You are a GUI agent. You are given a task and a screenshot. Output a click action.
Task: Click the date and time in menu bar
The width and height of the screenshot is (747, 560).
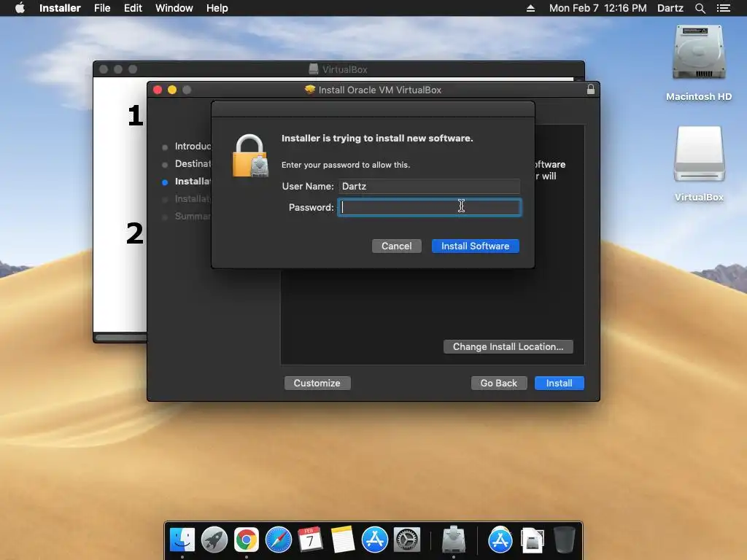click(598, 8)
